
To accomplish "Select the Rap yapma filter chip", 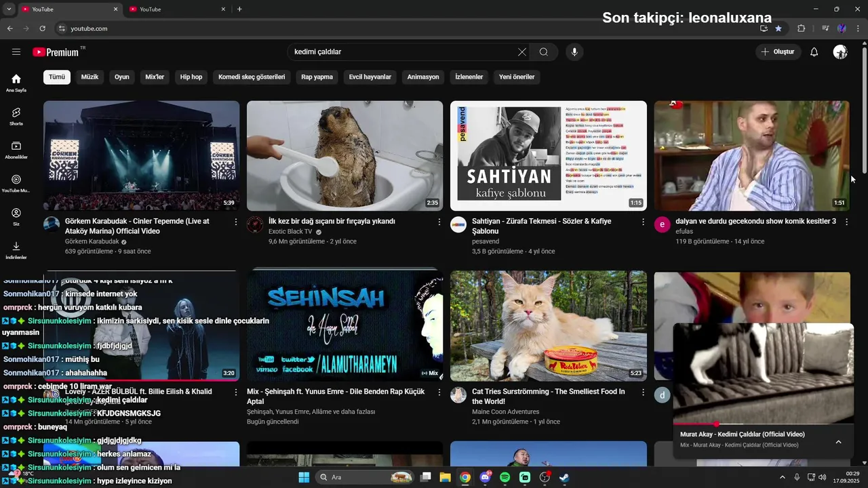I will tap(317, 77).
